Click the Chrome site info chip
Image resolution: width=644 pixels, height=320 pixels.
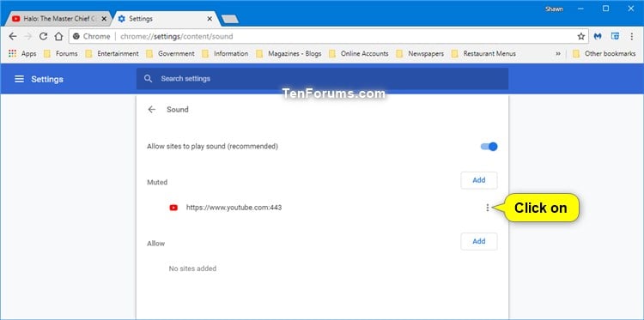(x=92, y=37)
